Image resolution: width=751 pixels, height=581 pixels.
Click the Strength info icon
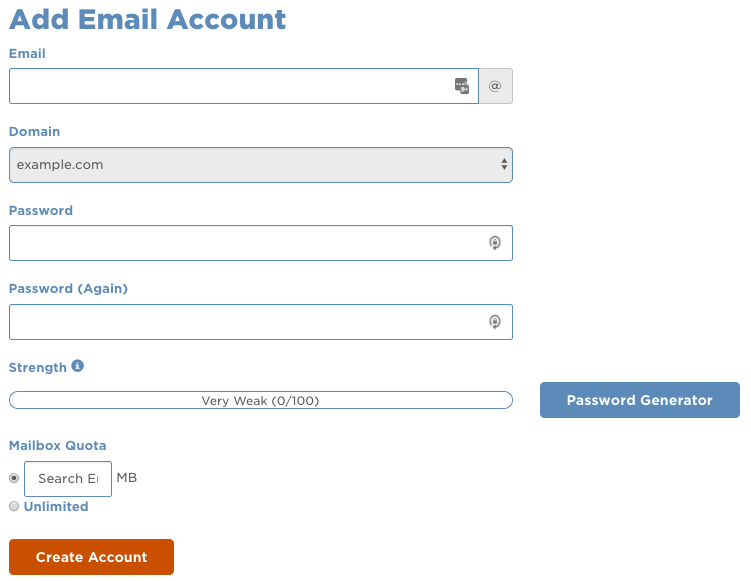click(x=78, y=366)
